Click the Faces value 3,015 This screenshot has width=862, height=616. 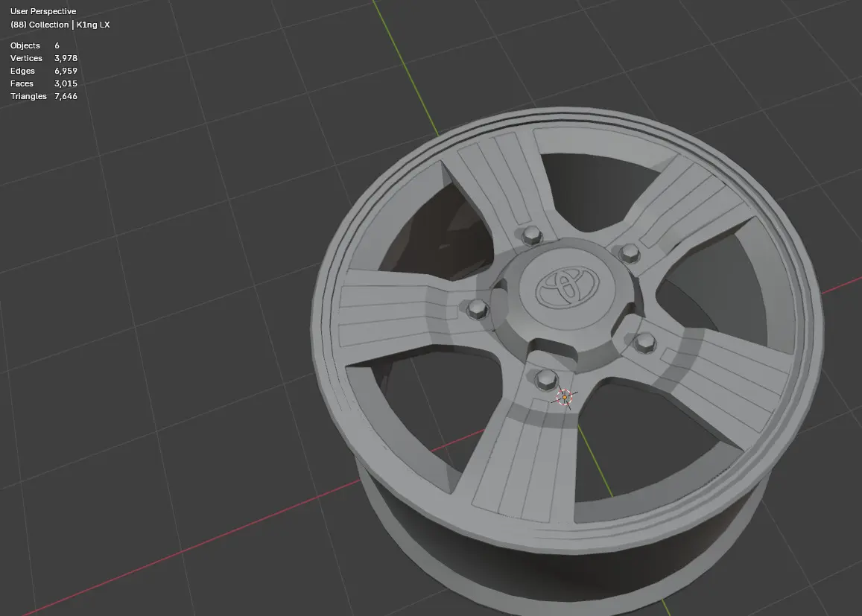coord(66,83)
